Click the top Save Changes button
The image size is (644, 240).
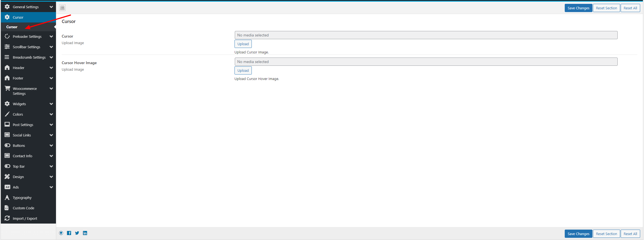(x=578, y=8)
